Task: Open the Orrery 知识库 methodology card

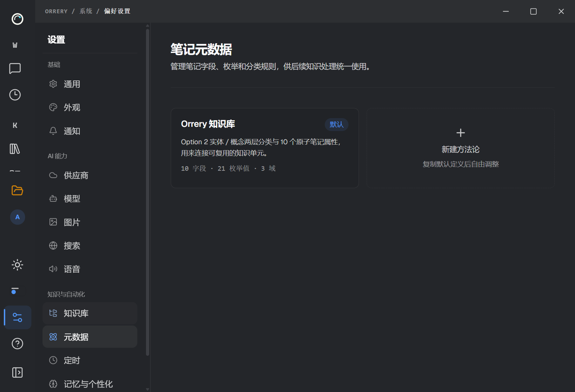Action: 265,148
